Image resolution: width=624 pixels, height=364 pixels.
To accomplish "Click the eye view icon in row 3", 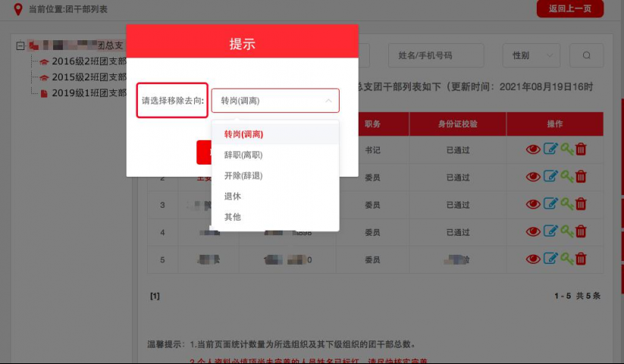I will click(533, 204).
